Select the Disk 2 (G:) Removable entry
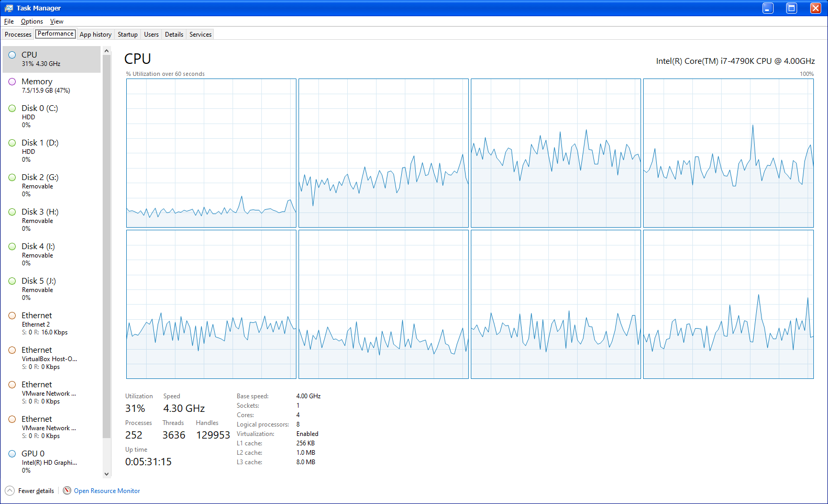The image size is (828, 504). click(x=51, y=185)
